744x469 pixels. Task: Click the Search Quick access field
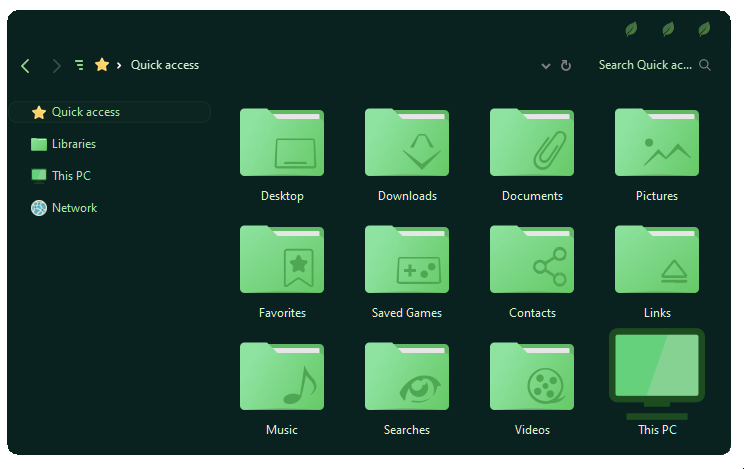(x=645, y=65)
